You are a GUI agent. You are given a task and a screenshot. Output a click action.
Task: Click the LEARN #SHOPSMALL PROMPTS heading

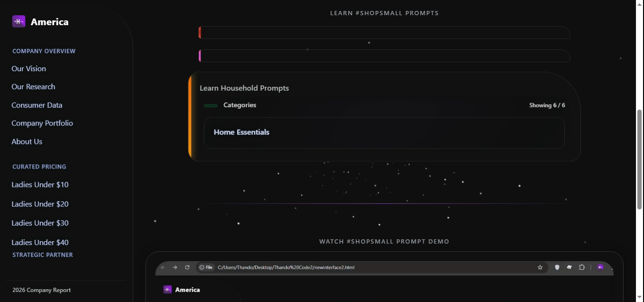[x=385, y=13]
